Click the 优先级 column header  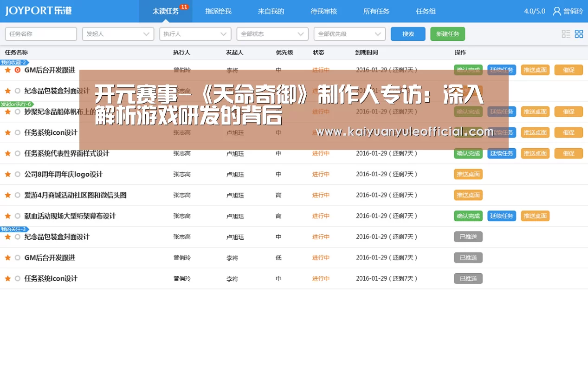284,53
